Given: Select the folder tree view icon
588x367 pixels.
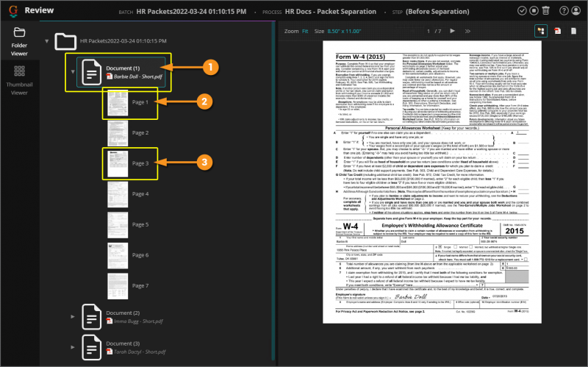Looking at the screenshot, I should click(541, 31).
